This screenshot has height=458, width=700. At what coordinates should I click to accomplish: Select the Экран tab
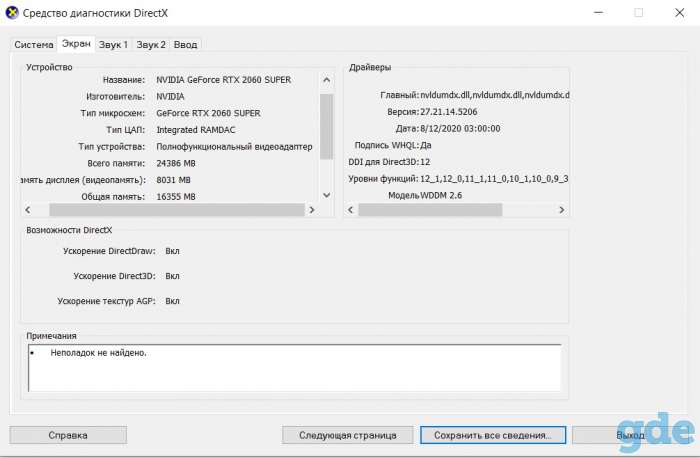[x=76, y=44]
